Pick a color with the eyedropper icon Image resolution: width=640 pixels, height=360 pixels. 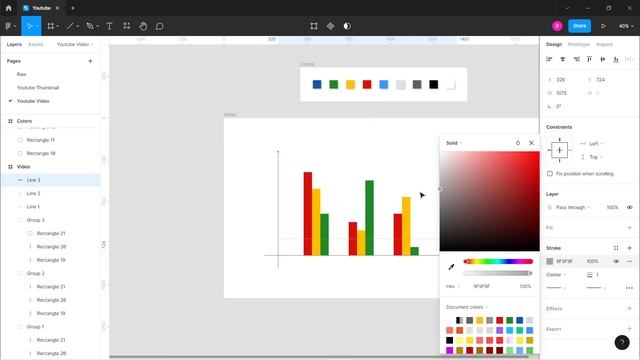451,267
